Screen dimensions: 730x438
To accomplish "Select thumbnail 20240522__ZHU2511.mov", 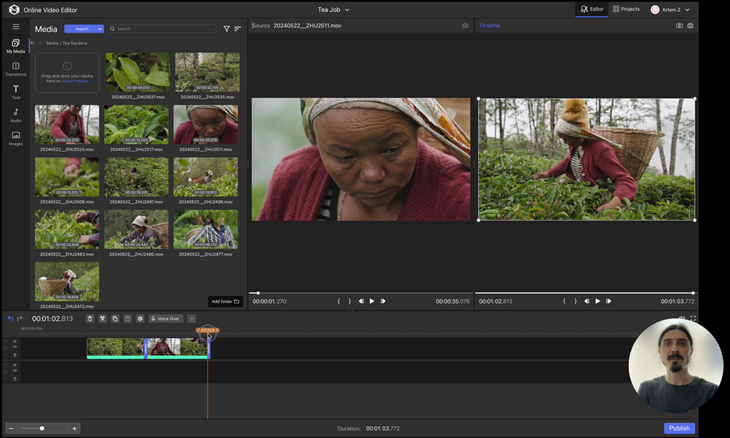I will click(206, 125).
